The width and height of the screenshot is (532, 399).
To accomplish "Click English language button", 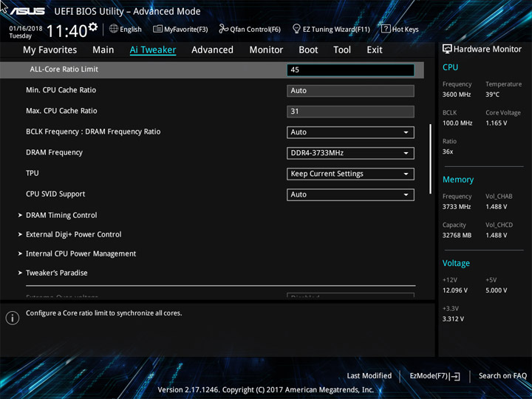I will (126, 29).
